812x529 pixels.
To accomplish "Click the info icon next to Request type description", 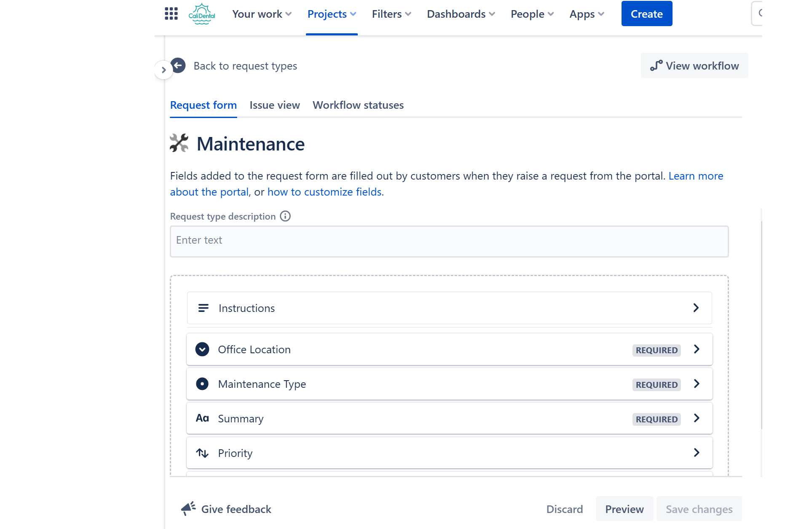I will (x=285, y=216).
